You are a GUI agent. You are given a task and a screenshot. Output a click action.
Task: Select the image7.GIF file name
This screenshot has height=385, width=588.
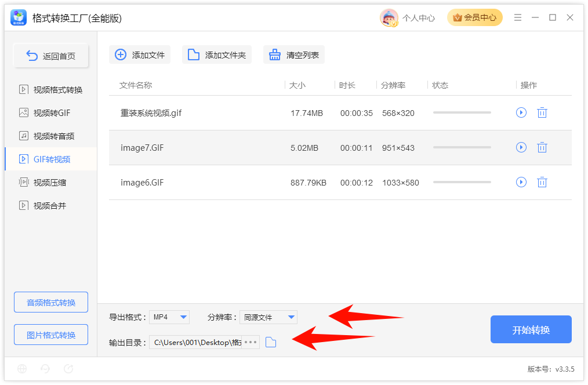[x=142, y=148]
